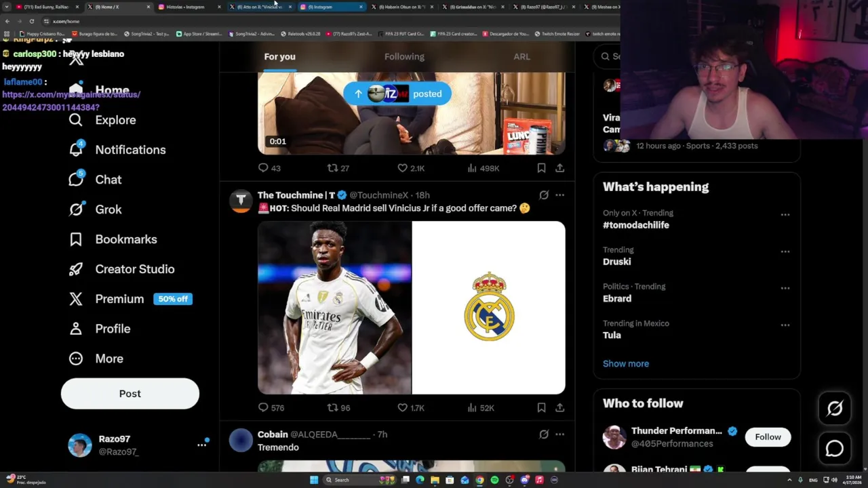Viewport: 868px width, 488px height.
Task: Open Explore from the sidebar
Action: click(x=102, y=120)
